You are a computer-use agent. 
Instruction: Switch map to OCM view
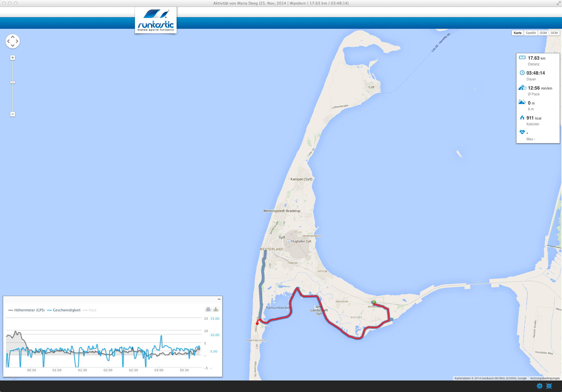click(x=554, y=33)
